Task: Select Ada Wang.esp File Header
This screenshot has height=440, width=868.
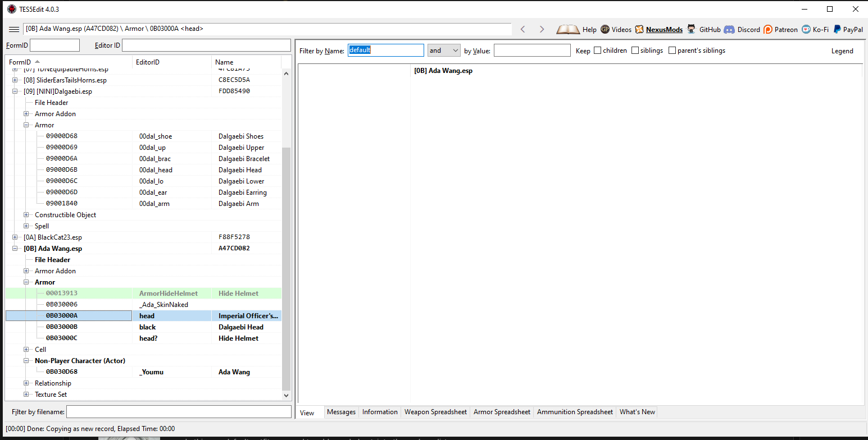Action: 52,260
